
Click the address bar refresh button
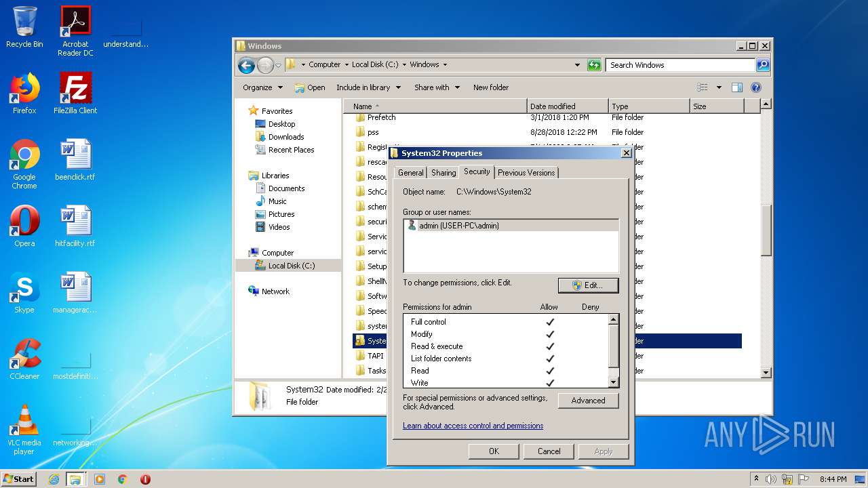594,65
